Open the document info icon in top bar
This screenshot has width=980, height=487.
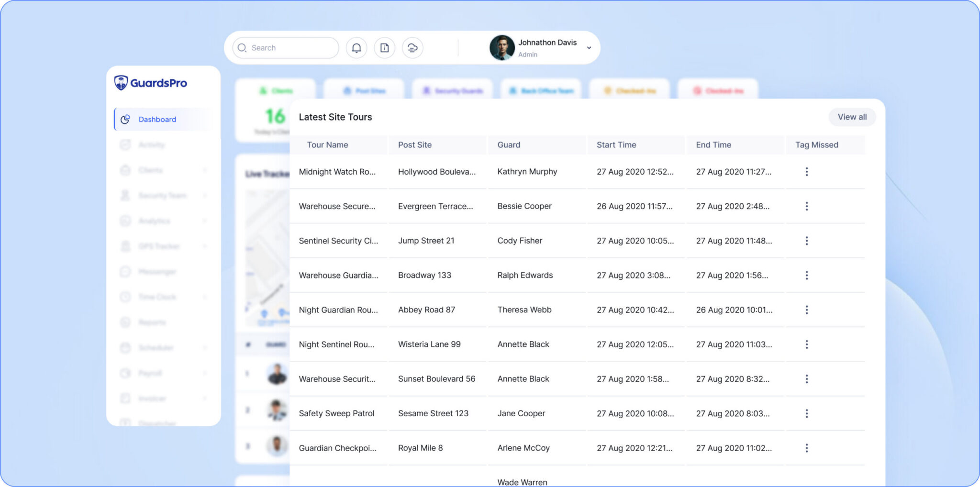coord(384,48)
